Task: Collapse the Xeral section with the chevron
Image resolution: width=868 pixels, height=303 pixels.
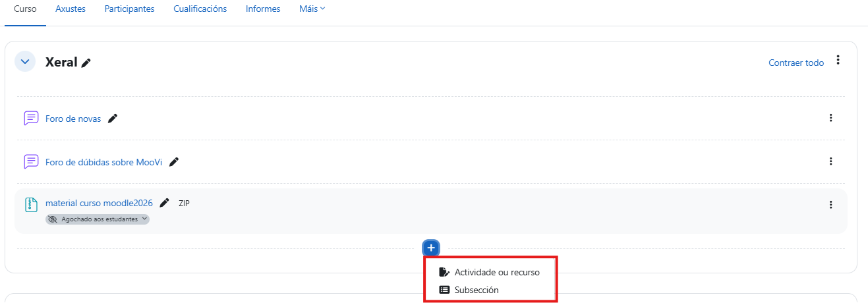Action: [x=25, y=62]
